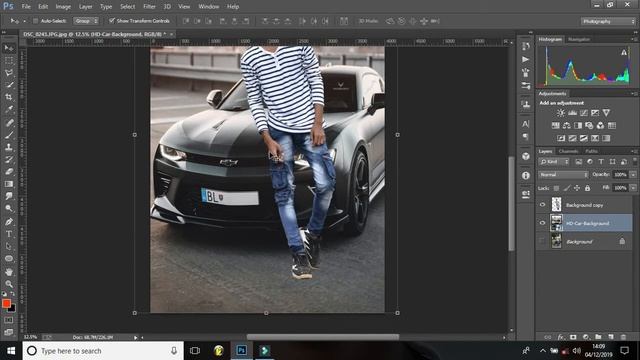
Task: Add layer mask icon
Action: [573, 337]
